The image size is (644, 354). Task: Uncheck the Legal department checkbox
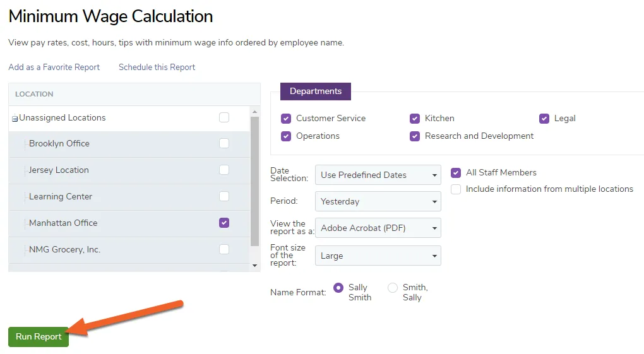(x=544, y=118)
